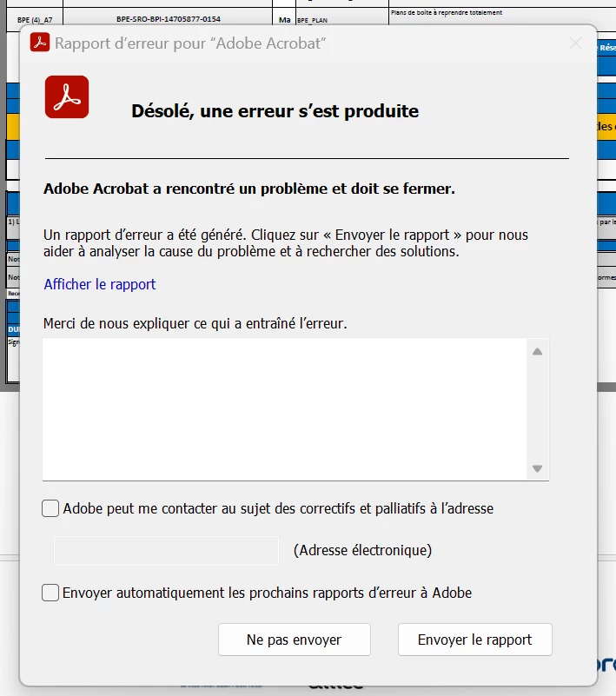Click the large red Acrobat logo

pos(67,96)
